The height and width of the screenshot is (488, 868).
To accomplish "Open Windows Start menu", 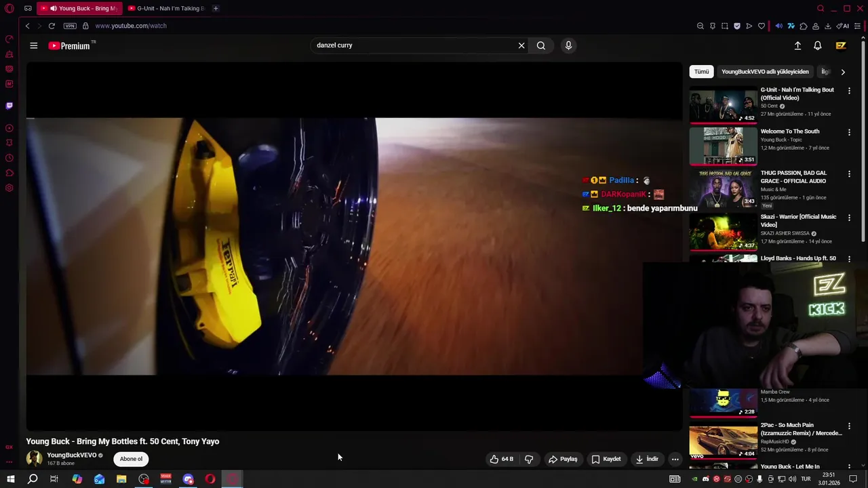I will pyautogui.click(x=11, y=479).
